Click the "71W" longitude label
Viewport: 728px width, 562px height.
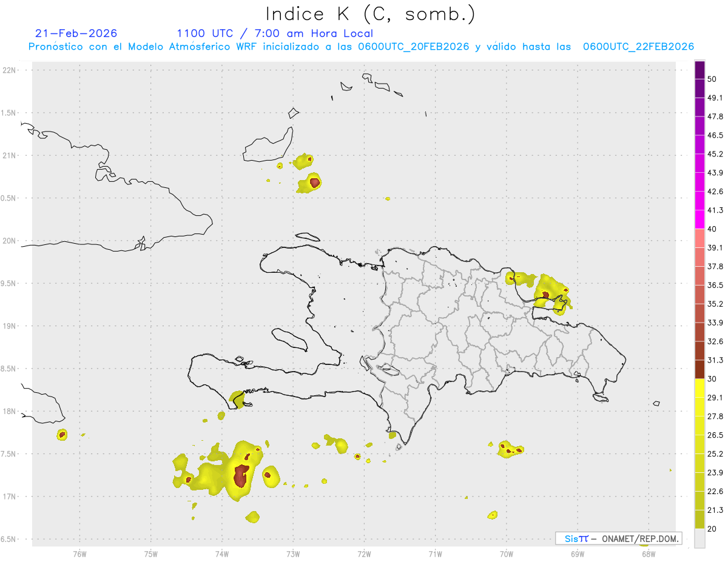coord(435,553)
